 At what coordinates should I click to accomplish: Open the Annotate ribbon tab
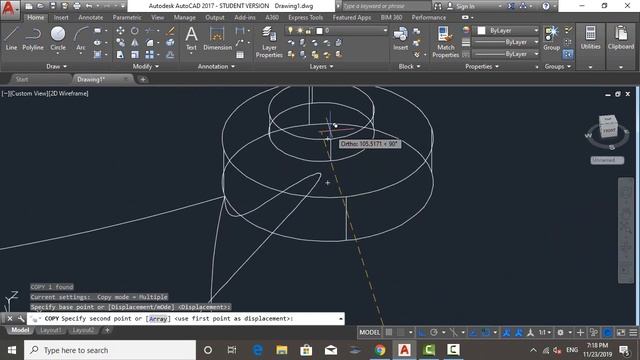click(91, 18)
